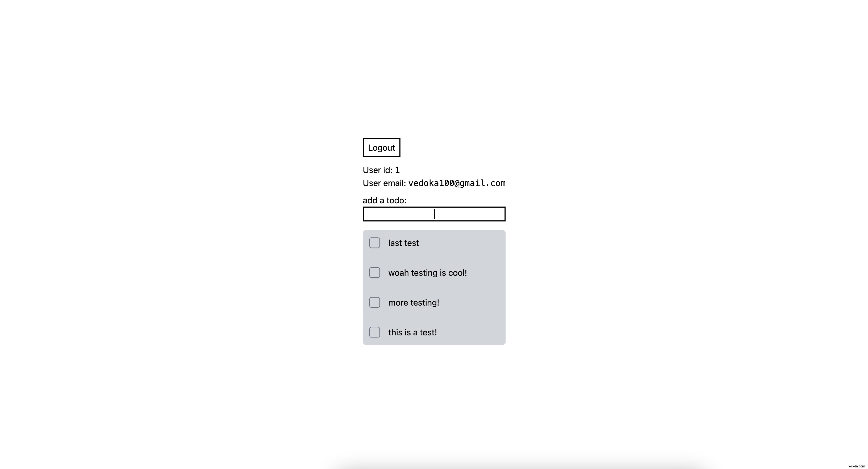Toggle the checkbox next to 'woah testing is cool!'

coord(375,272)
